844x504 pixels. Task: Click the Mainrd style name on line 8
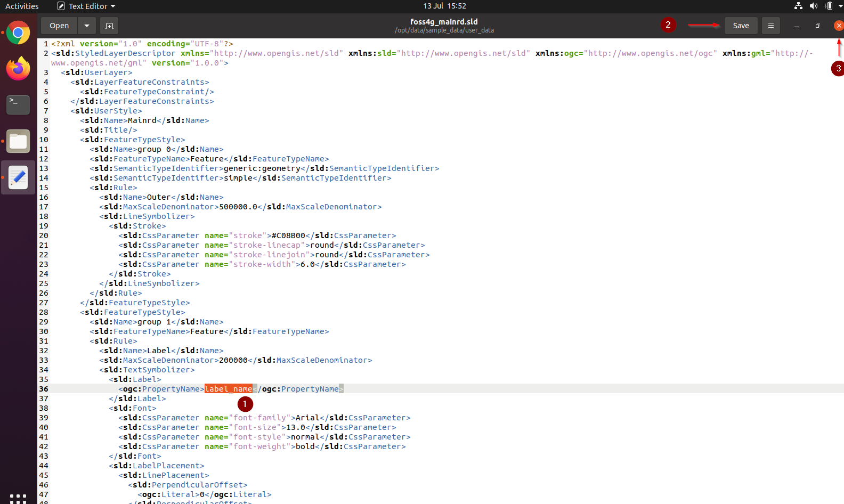point(142,120)
